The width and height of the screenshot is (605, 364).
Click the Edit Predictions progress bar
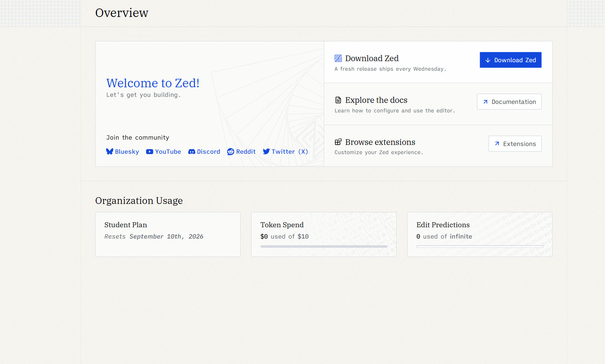(480, 246)
